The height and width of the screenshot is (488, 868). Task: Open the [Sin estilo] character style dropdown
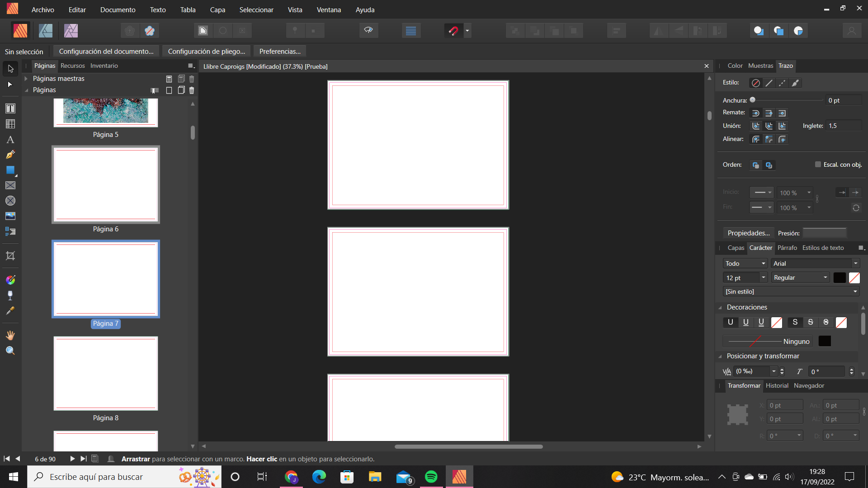791,291
